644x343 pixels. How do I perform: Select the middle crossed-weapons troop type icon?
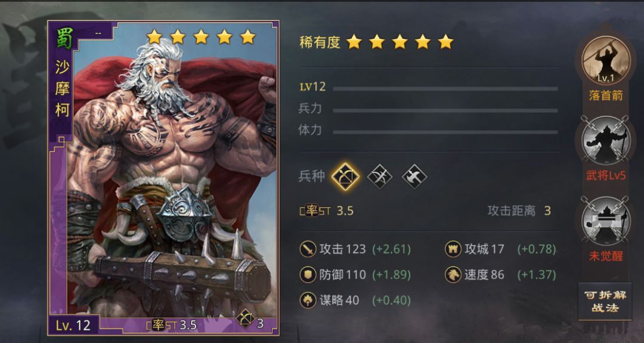pos(379,177)
